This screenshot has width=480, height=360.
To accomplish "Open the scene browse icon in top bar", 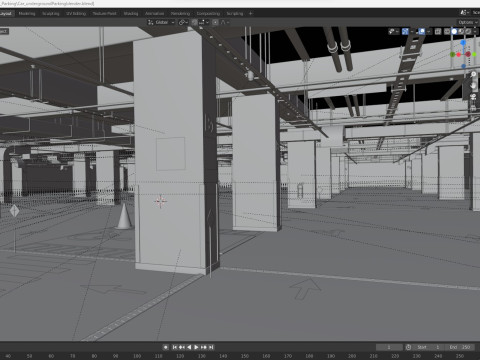I will [x=464, y=13].
